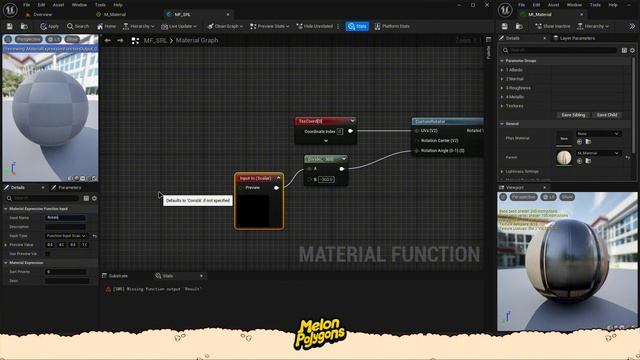Click the Rotation Center (V2) input pin
Image resolution: width=640 pixels, height=360 pixels.
(x=417, y=140)
